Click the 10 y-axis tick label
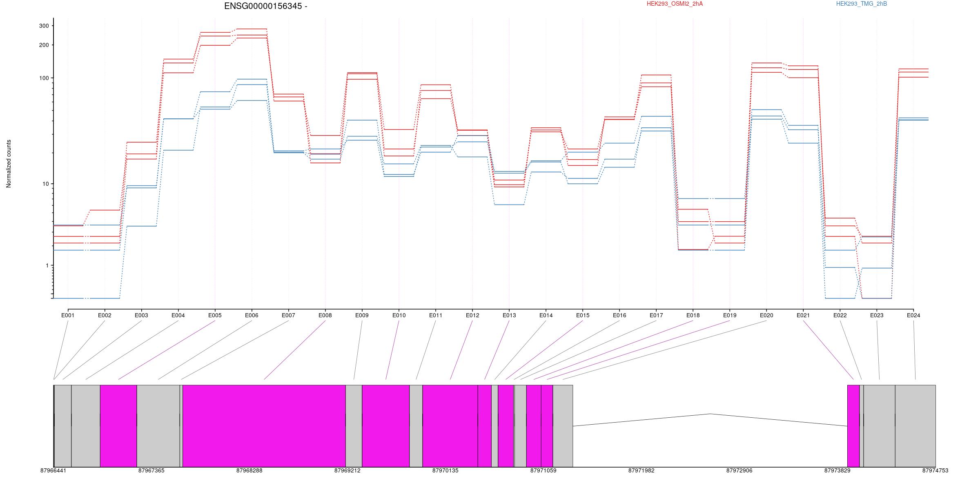This screenshot has height=490, width=980. (45, 184)
